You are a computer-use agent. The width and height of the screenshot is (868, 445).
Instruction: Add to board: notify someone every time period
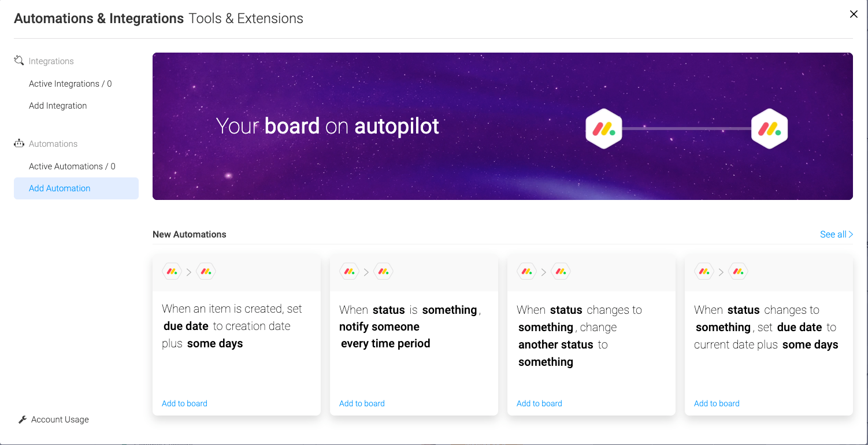(362, 403)
